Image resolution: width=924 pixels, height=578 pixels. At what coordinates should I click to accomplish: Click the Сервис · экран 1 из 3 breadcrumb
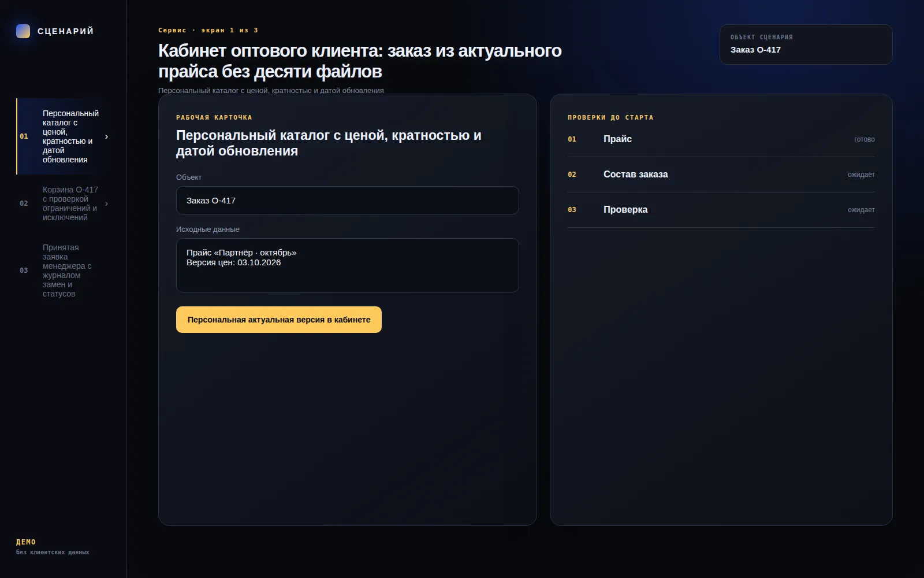(x=208, y=30)
